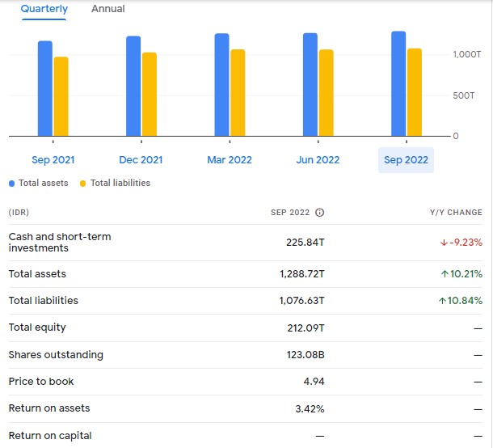493x448 pixels.
Task: Click the Return on assets row label
Action: tap(49, 408)
